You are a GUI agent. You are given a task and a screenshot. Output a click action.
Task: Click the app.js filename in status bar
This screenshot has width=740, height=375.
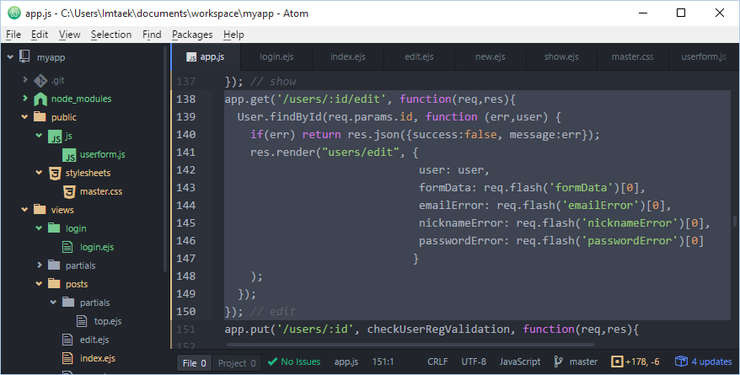point(346,362)
